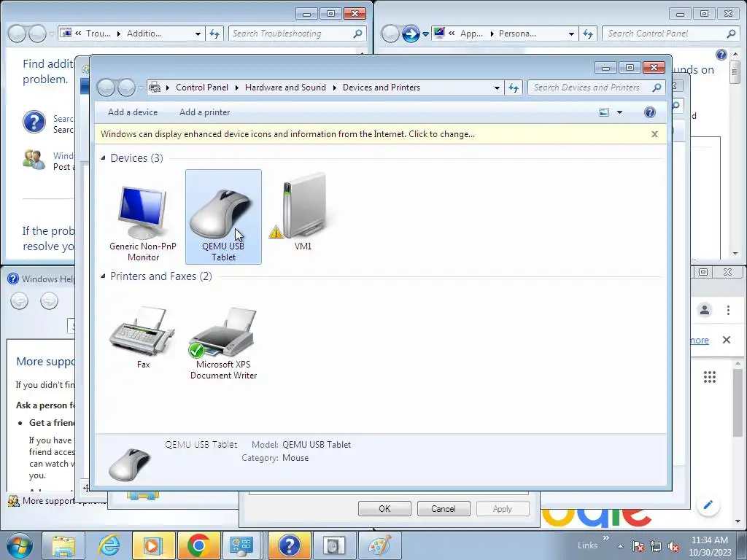
Task: Expand arrow after Control Panel breadcrumb
Action: pyautogui.click(x=237, y=87)
